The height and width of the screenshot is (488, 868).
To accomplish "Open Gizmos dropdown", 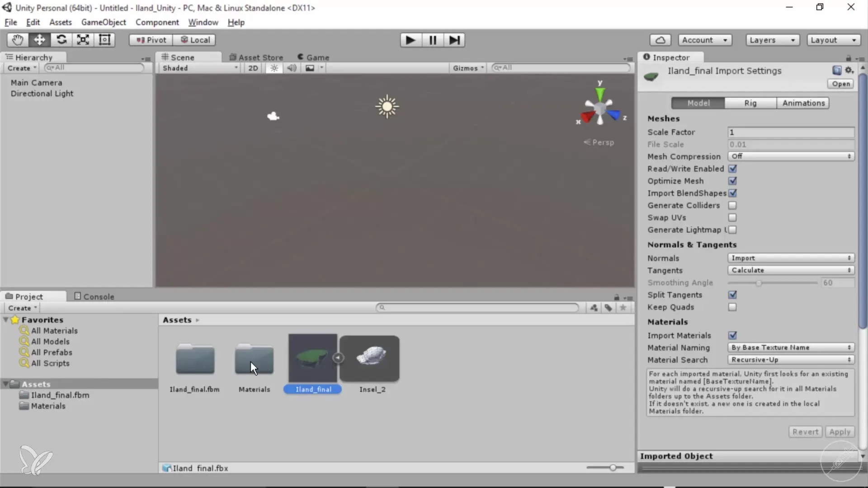I will pyautogui.click(x=468, y=68).
